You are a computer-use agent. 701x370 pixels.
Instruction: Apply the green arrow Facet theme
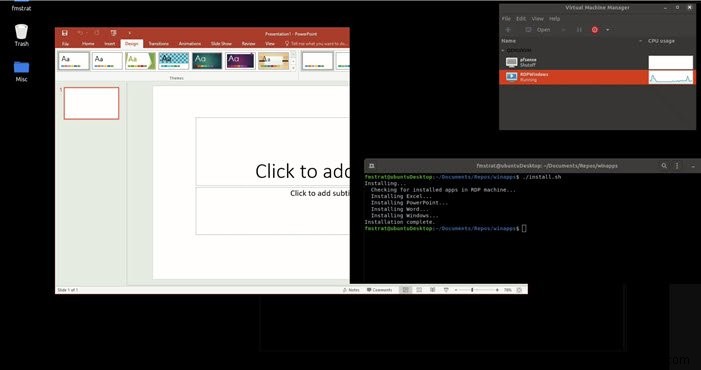pyautogui.click(x=140, y=61)
